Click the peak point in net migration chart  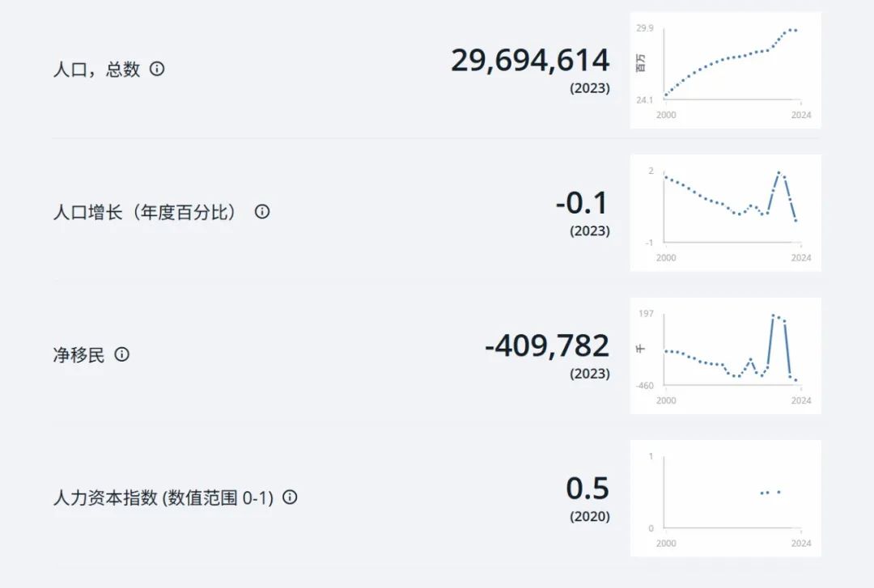773,315
